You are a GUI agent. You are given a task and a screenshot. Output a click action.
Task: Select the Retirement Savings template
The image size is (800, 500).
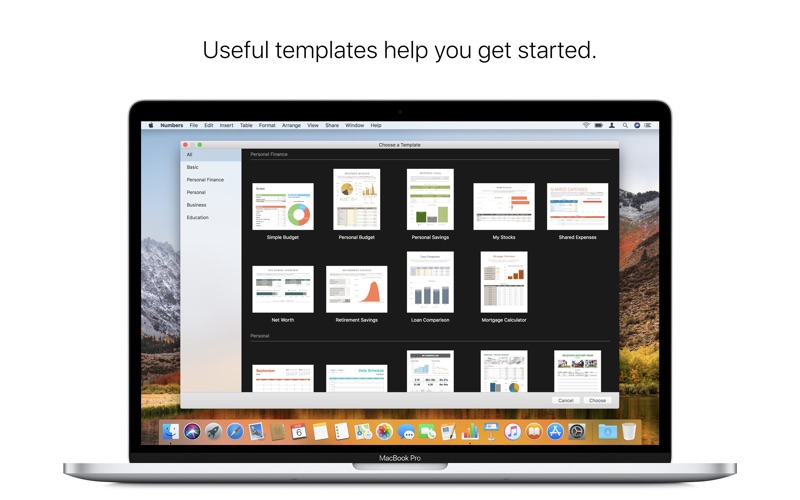tap(357, 289)
